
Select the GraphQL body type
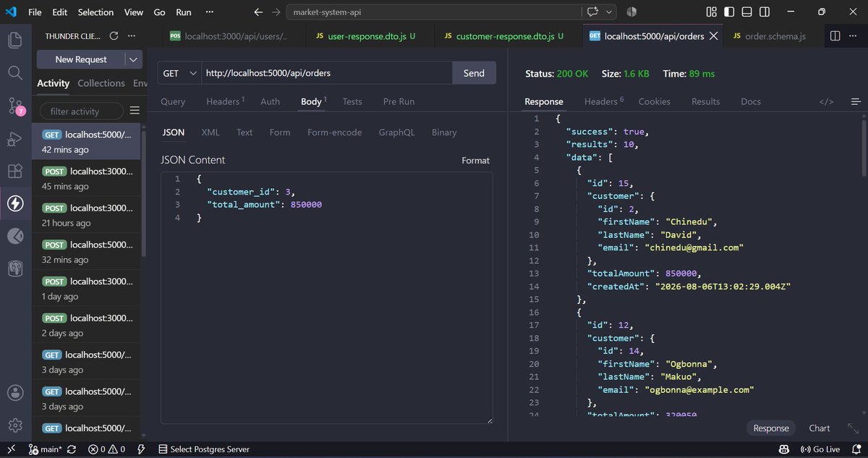pyautogui.click(x=396, y=132)
